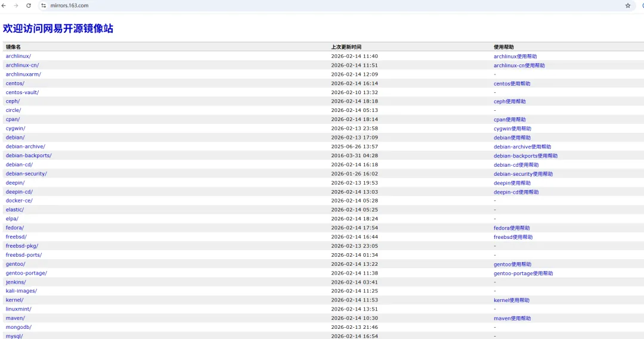
Task: Open the archlinux/ mirror directory
Action: pos(18,56)
